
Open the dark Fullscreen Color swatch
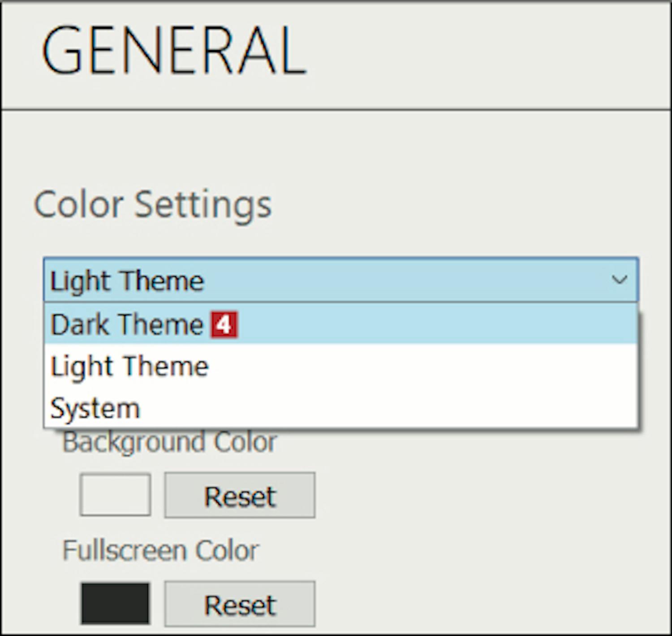click(115, 603)
